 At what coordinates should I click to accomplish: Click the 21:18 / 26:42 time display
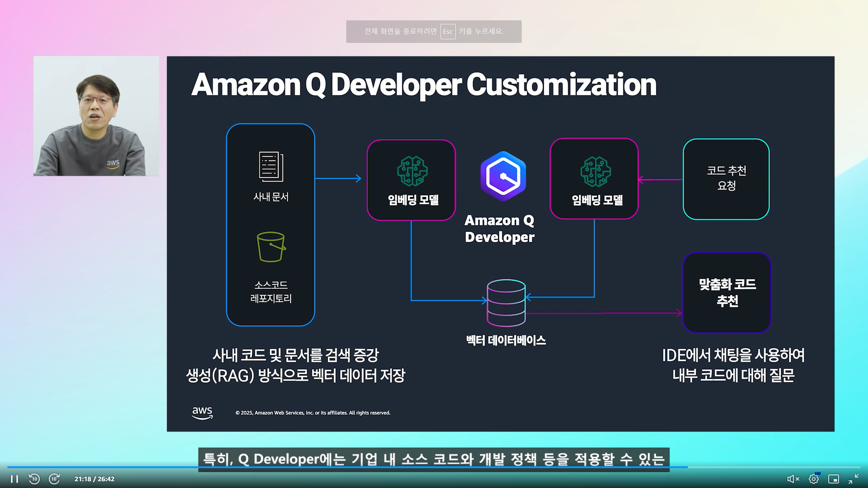coord(94,479)
